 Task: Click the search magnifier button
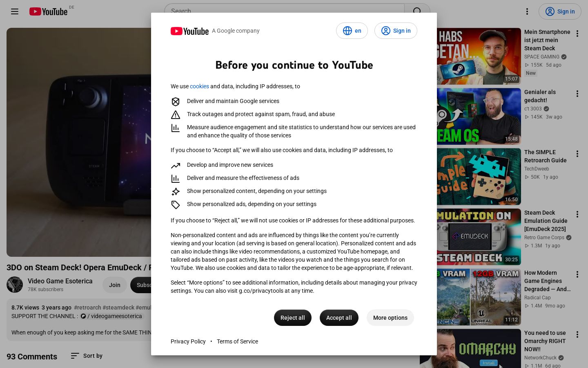pyautogui.click(x=417, y=11)
